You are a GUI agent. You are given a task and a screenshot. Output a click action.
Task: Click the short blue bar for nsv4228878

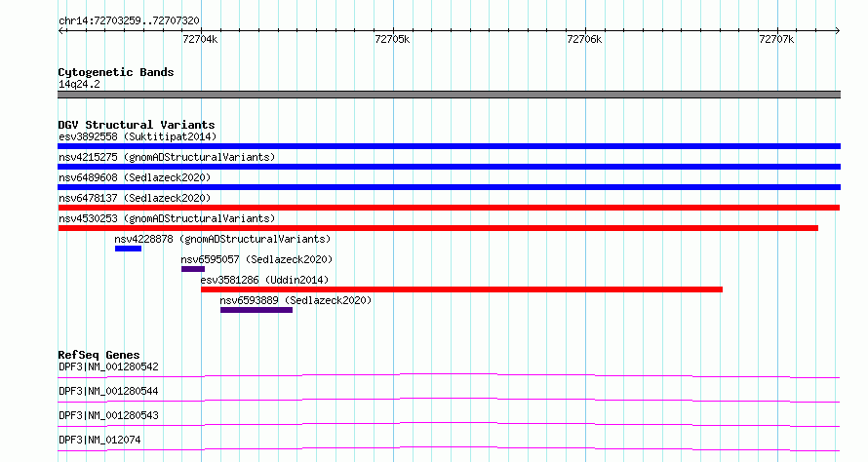(129, 249)
